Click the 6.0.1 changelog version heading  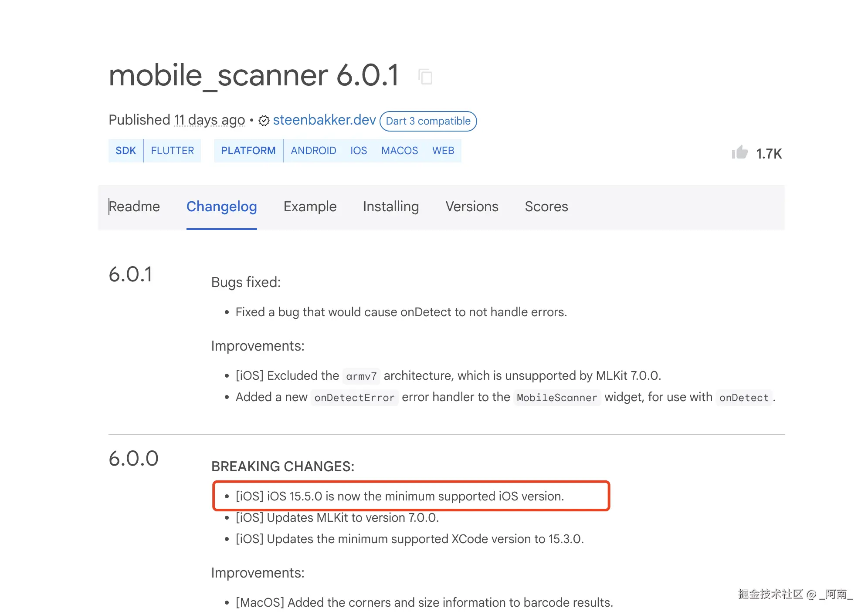pyautogui.click(x=130, y=275)
